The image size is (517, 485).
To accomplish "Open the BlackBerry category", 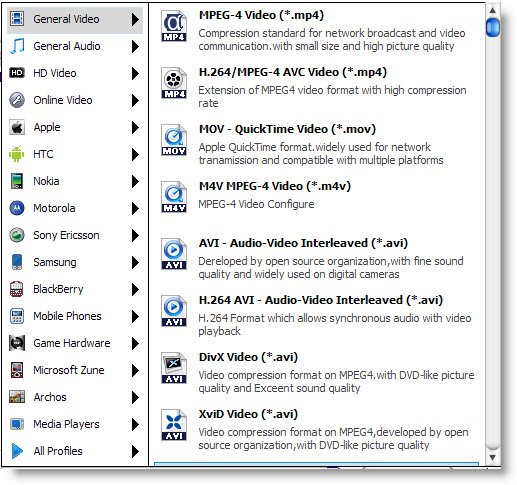I will click(x=75, y=289).
